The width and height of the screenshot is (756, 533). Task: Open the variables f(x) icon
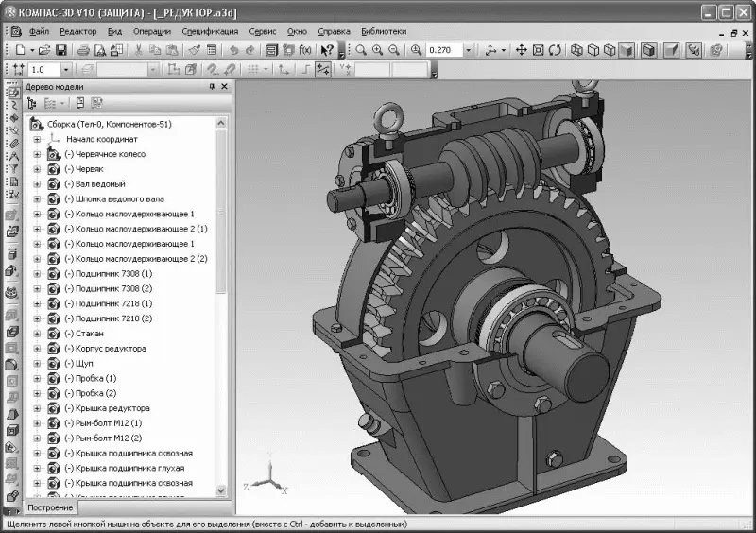coord(304,50)
